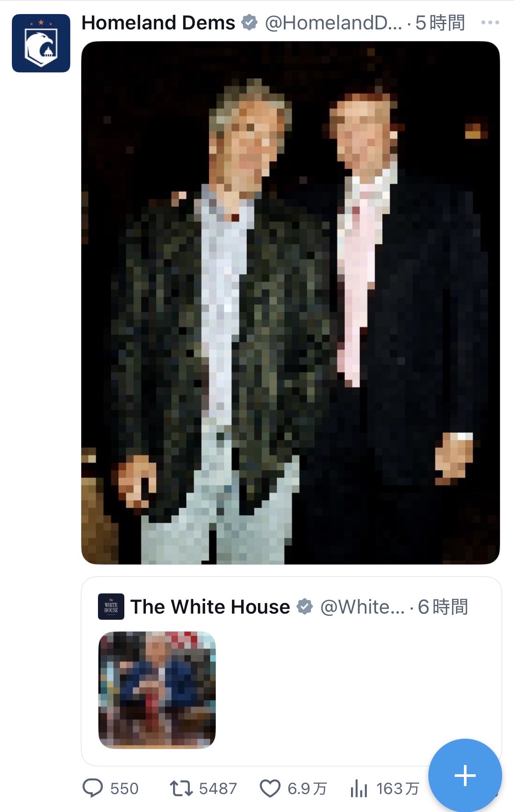The width and height of the screenshot is (514, 812).
Task: Open the Homeland Dems profile avatar
Action: (41, 43)
